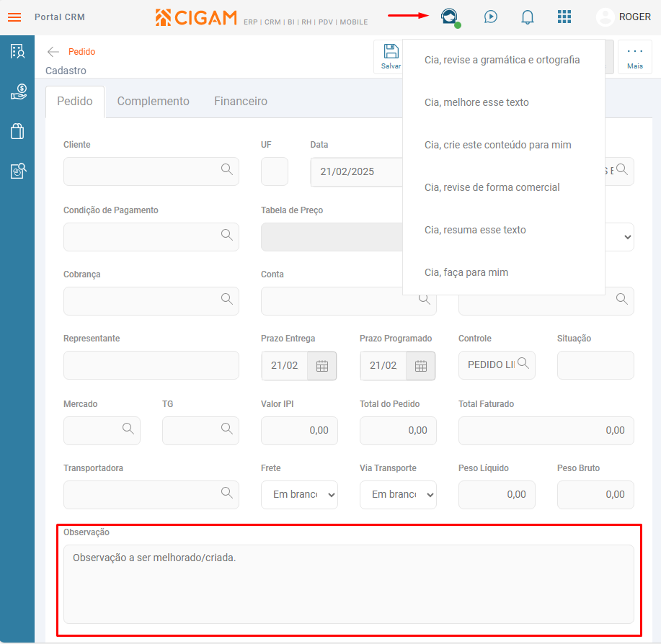Search in the Cliente field magnifier

pyautogui.click(x=227, y=169)
